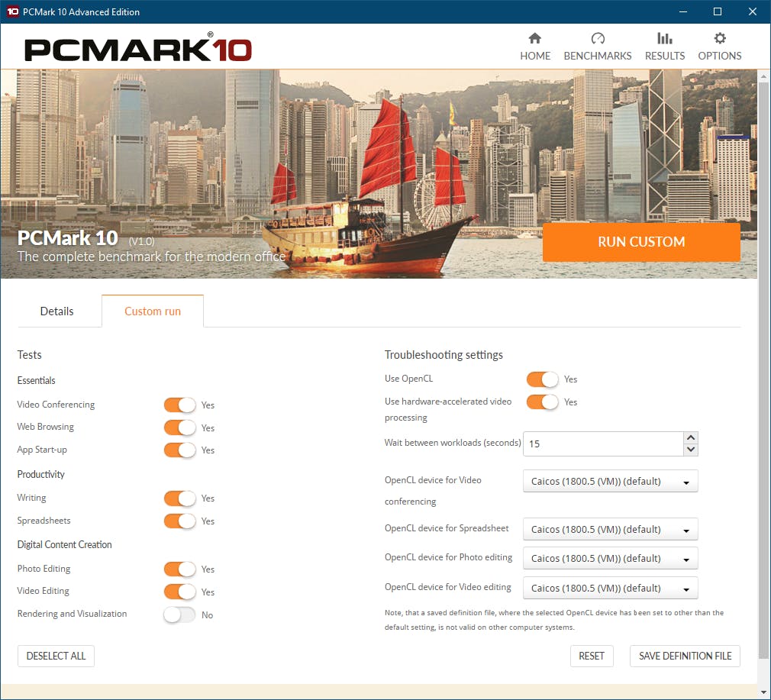Click the 'Troubleshooting settings' heading
The image size is (771, 700).
pos(444,355)
